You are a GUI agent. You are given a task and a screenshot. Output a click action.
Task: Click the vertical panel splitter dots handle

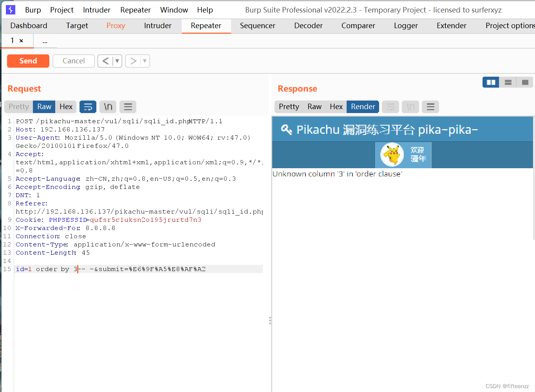click(x=270, y=321)
